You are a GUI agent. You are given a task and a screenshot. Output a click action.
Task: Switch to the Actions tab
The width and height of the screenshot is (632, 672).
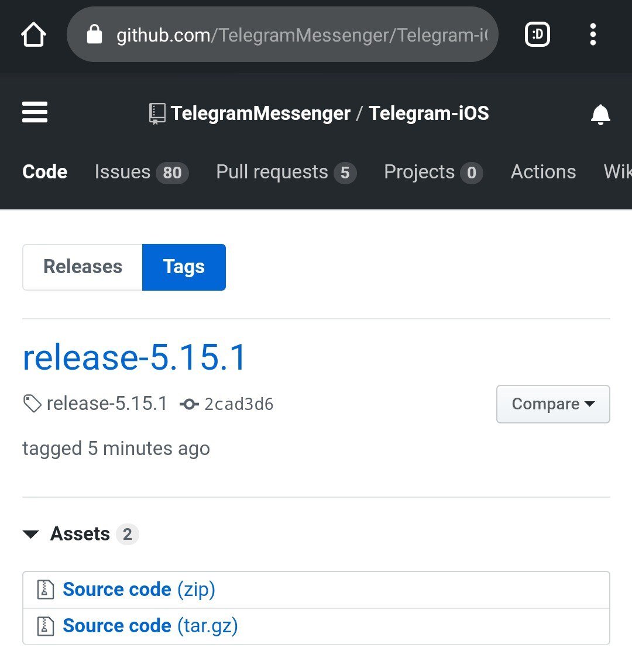pos(543,172)
